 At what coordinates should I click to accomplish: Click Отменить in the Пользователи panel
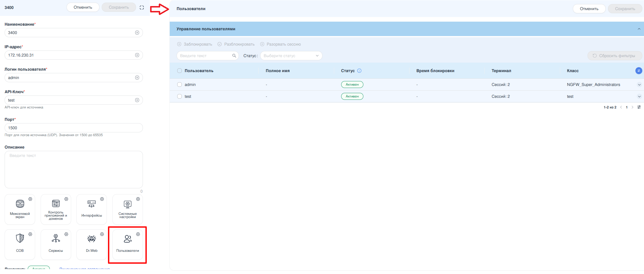point(589,9)
